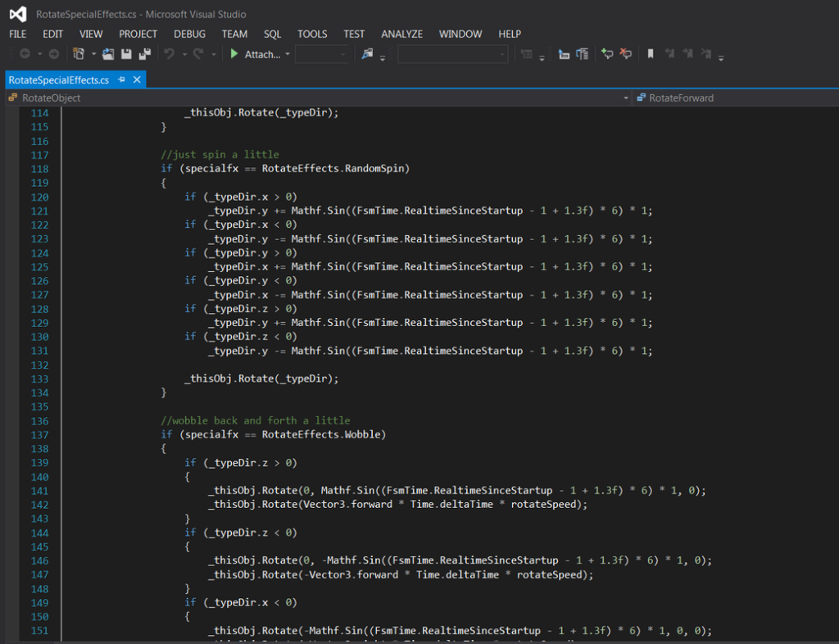Open the ANALYZE menu
This screenshot has width=839, height=644.
pyautogui.click(x=401, y=34)
